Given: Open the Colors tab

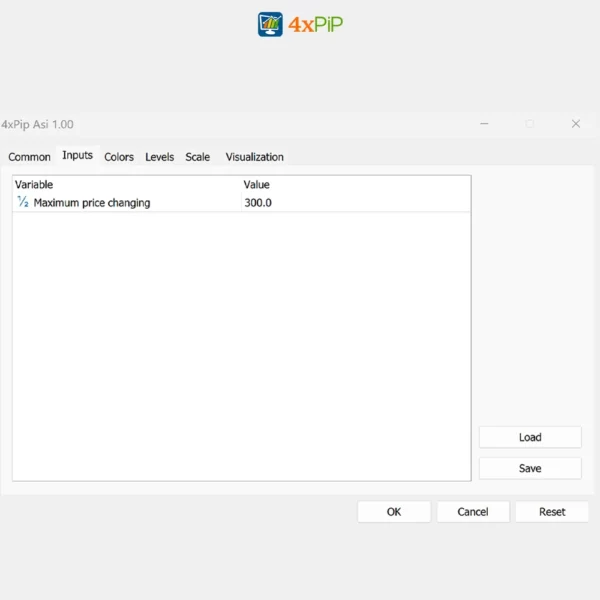Looking at the screenshot, I should coord(119,157).
